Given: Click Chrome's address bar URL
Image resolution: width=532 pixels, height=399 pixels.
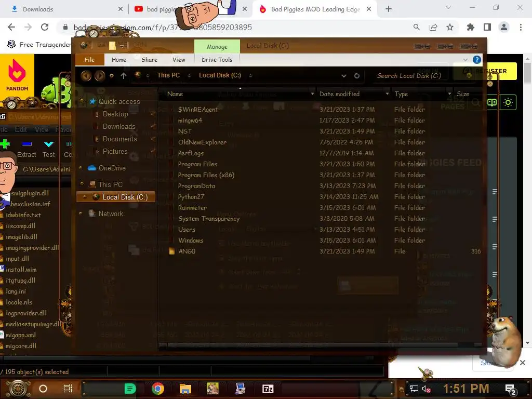Looking at the screenshot, I should (163, 27).
